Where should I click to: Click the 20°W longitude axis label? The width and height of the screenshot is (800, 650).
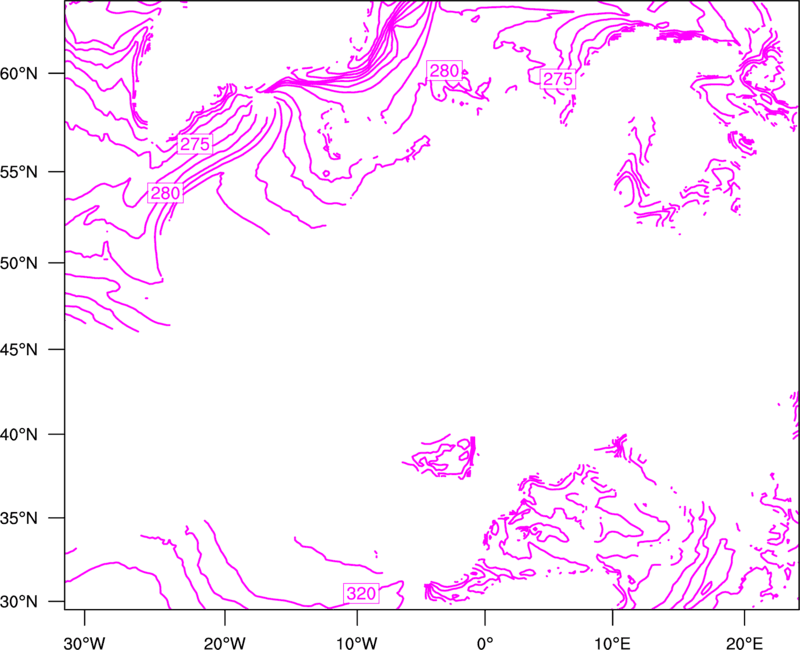click(225, 643)
